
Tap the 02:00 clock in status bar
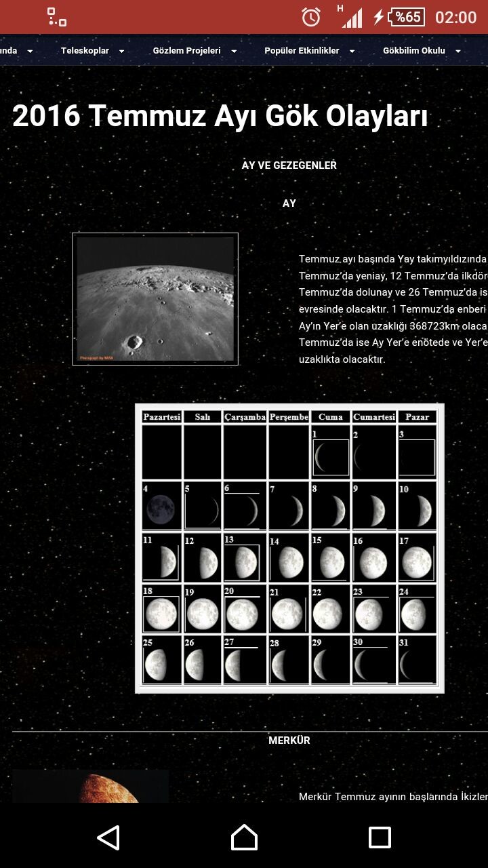[456, 17]
